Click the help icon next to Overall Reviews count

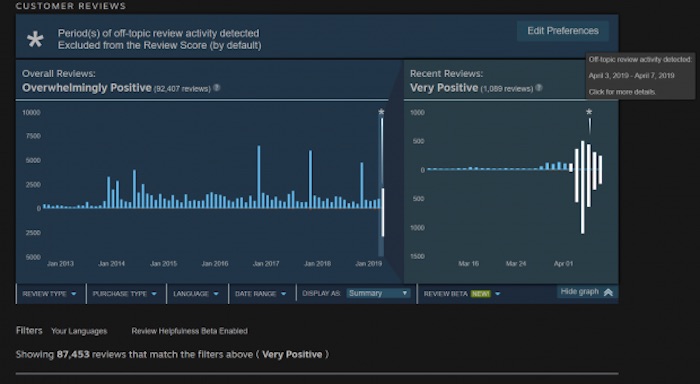[x=217, y=88]
